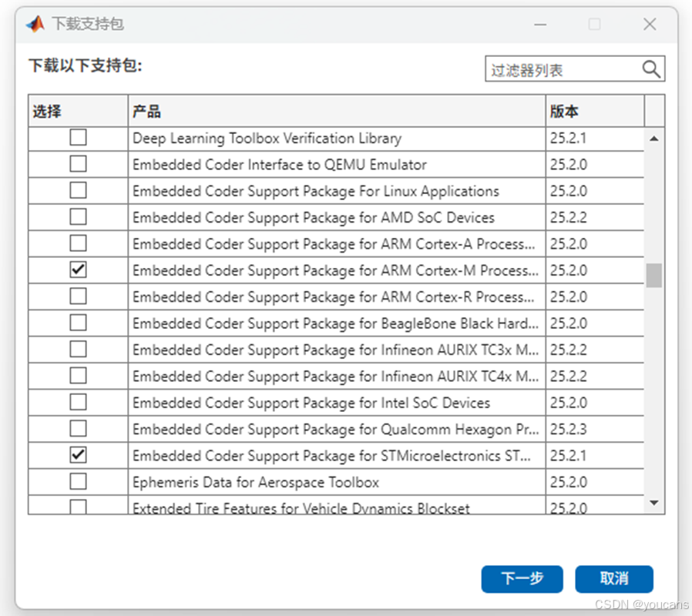The image size is (692, 616).
Task: Click version 25.2.3 of Qualcomm Hexagon
Action: 569,430
